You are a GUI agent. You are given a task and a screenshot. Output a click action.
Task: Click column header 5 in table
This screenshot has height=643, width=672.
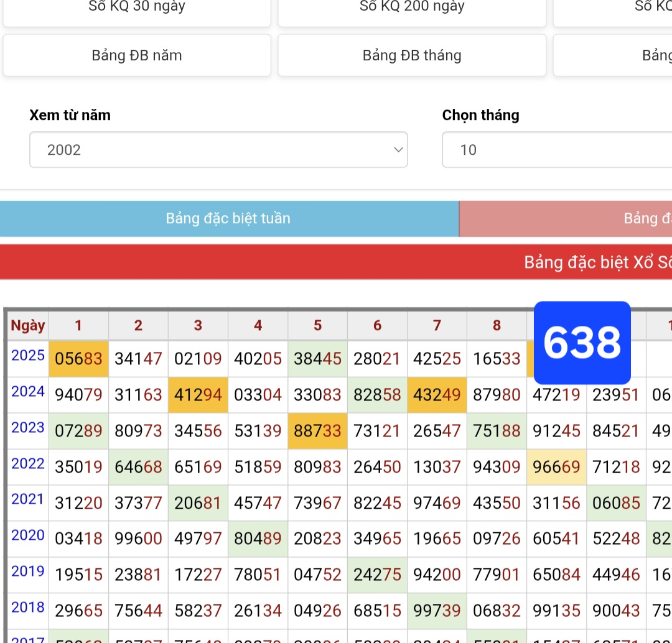tap(317, 325)
